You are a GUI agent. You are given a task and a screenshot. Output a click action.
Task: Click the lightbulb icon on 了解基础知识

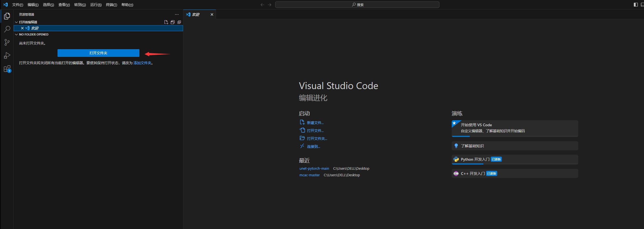tap(456, 146)
